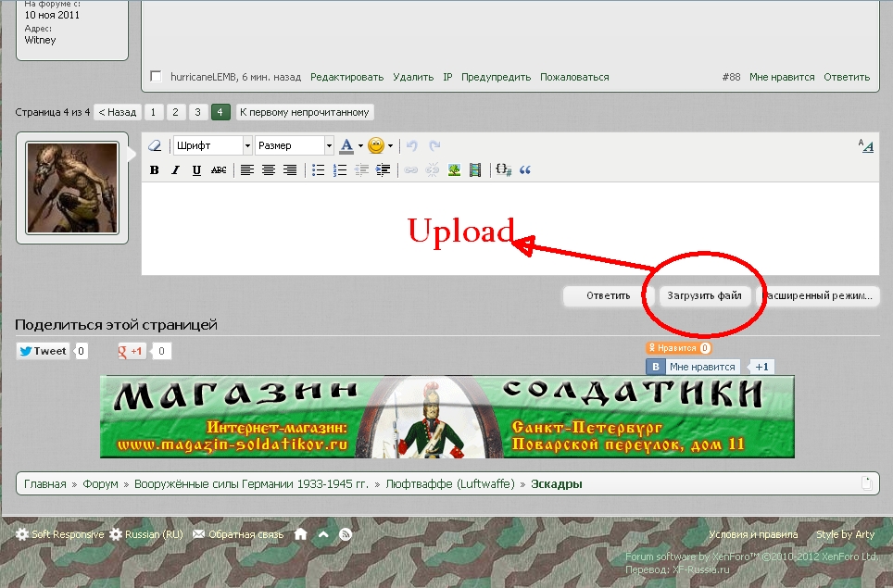The image size is (893, 588).
Task: Center align text in editor
Action: [269, 169]
